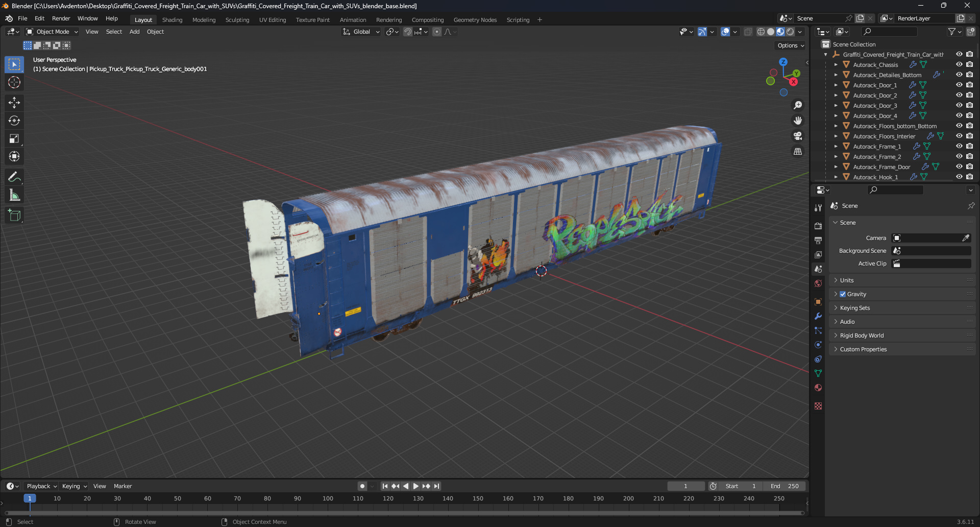Open the Physics properties tab
This screenshot has height=527, width=980.
click(818, 345)
